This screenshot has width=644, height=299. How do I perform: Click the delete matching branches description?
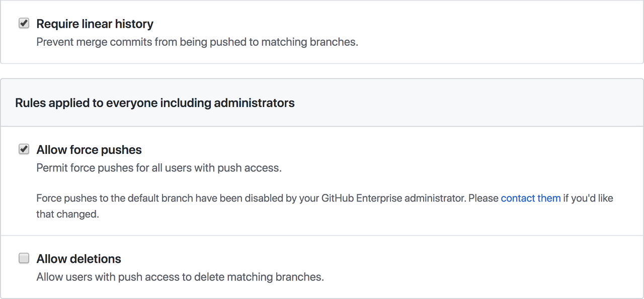(x=180, y=277)
